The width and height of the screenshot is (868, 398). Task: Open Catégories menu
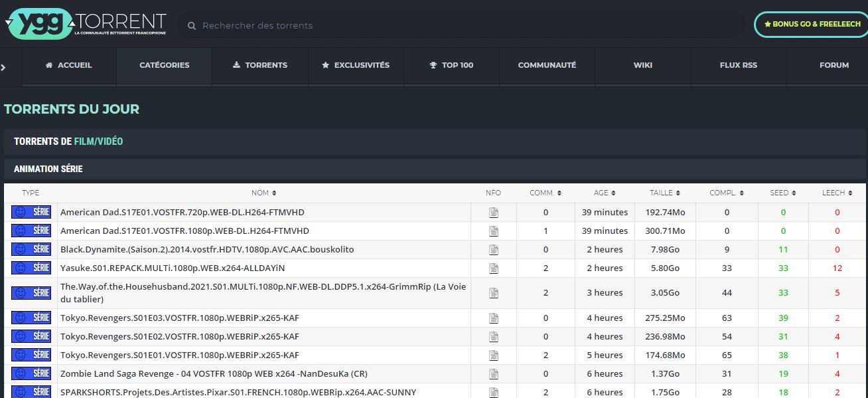coord(164,65)
